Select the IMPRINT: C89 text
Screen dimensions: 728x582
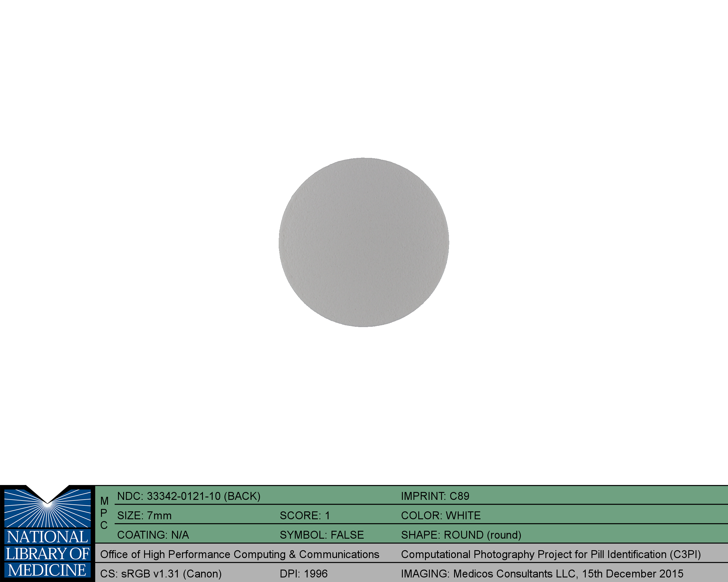[435, 496]
